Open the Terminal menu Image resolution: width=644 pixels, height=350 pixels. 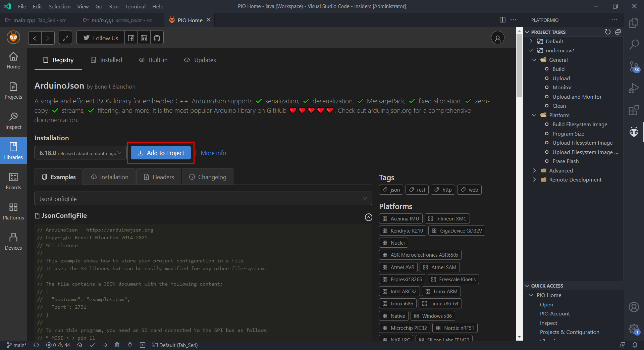click(x=135, y=6)
